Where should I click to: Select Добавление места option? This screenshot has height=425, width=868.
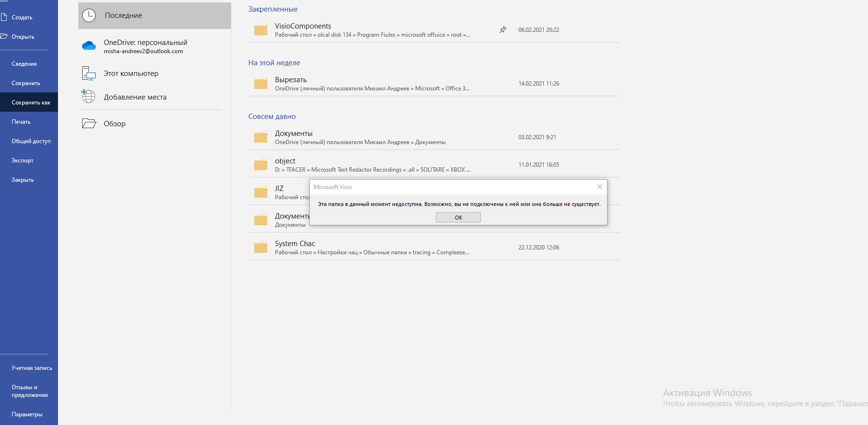click(155, 97)
